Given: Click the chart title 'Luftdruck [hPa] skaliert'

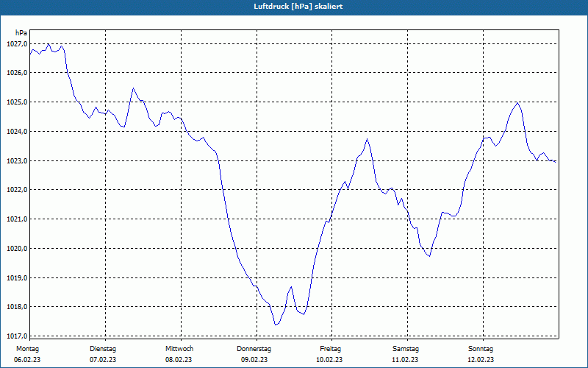Looking at the screenshot, I should (298, 7).
